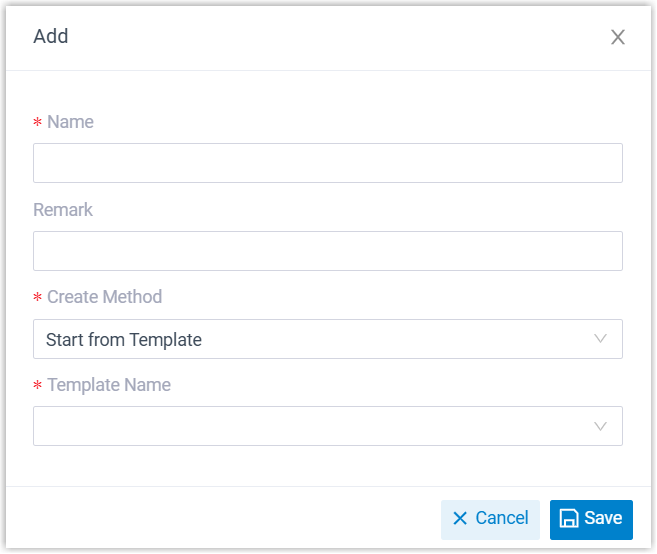
Task: Click the red asterisk beside Template Name
Action: [x=38, y=386]
